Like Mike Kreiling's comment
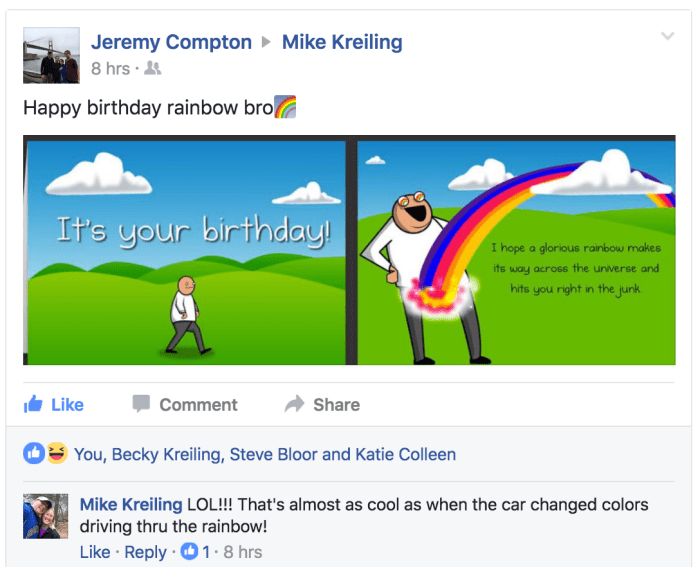The image size is (700, 567). click(95, 552)
